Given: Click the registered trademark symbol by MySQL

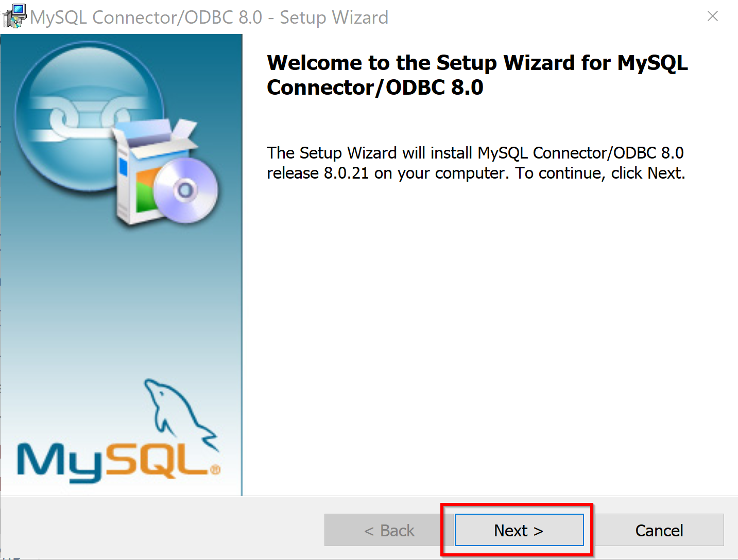Looking at the screenshot, I should 215,469.
